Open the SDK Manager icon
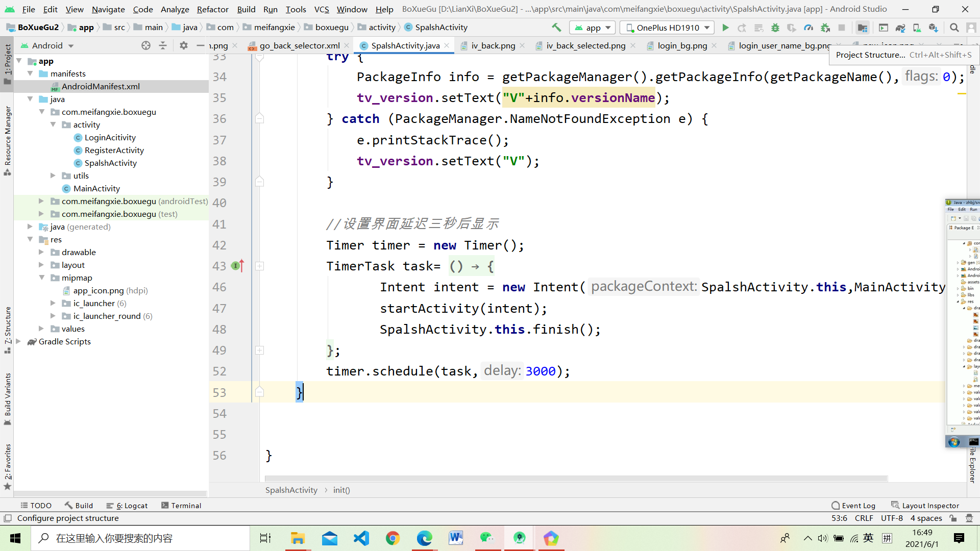This screenshot has width=980, height=551. click(933, 28)
